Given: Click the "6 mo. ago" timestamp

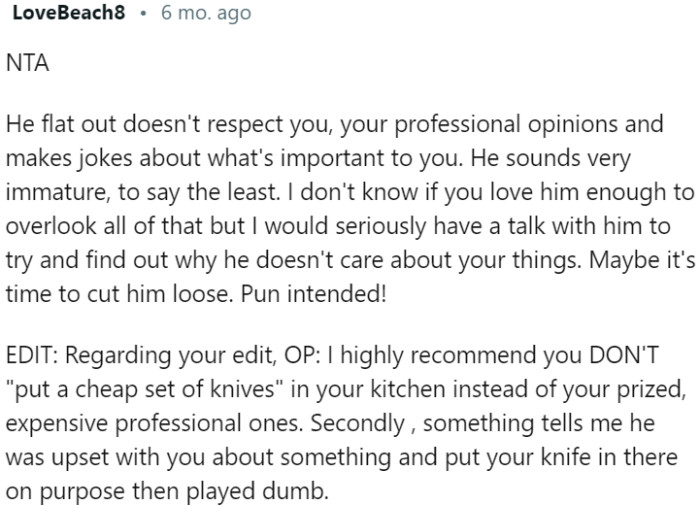Looking at the screenshot, I should coord(199,14).
